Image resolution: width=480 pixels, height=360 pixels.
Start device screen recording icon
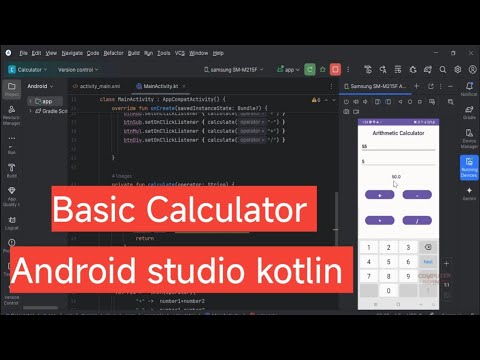click(356, 111)
